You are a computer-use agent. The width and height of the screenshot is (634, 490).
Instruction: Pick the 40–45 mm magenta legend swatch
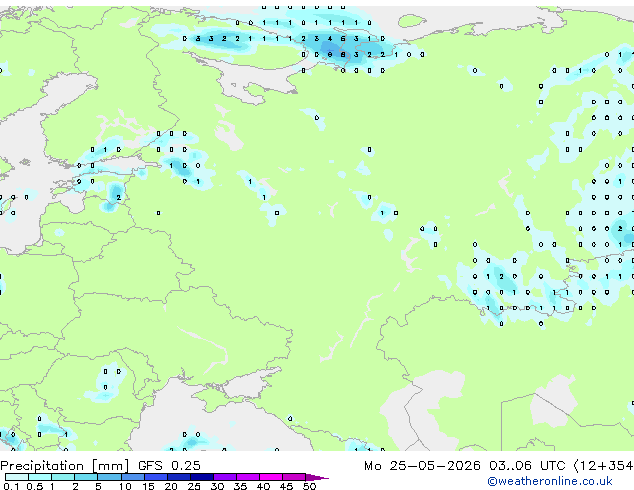[271, 477]
